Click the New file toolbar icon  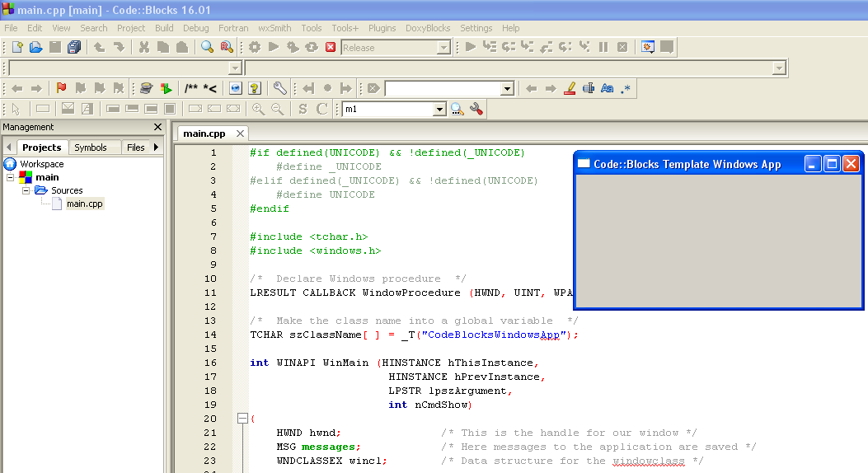(x=17, y=47)
